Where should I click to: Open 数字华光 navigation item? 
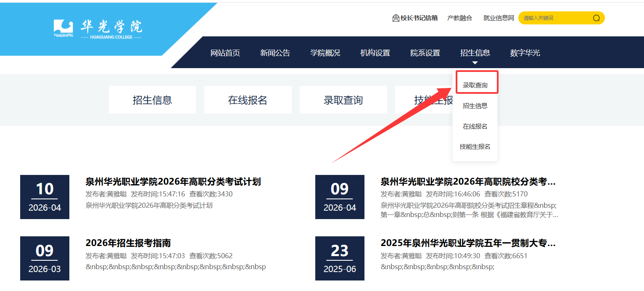525,53
